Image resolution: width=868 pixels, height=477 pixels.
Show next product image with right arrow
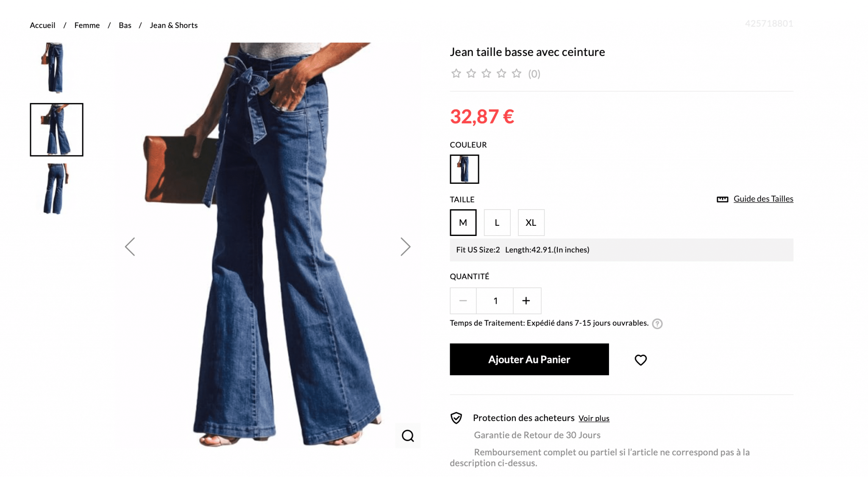point(405,247)
